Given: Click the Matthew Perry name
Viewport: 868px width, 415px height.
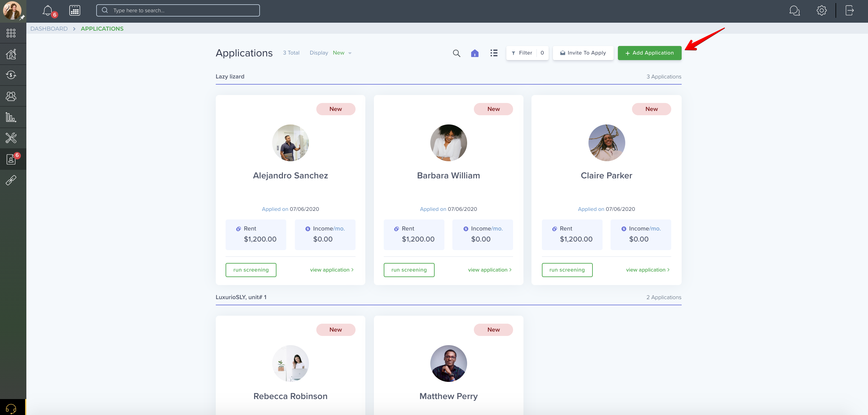Looking at the screenshot, I should 448,396.
